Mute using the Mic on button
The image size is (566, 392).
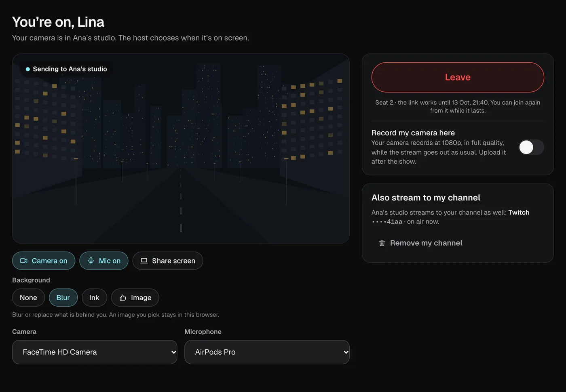(103, 261)
